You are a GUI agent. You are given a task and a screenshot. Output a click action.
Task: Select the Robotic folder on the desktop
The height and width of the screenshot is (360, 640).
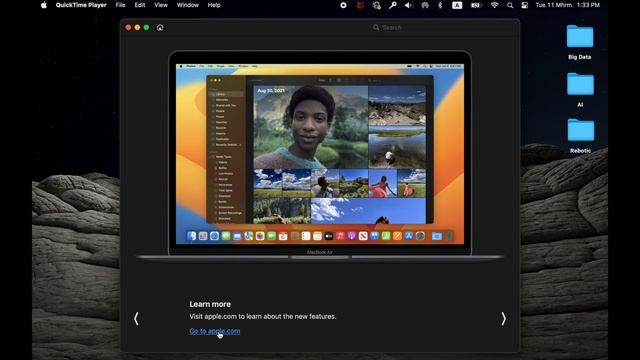(x=580, y=136)
